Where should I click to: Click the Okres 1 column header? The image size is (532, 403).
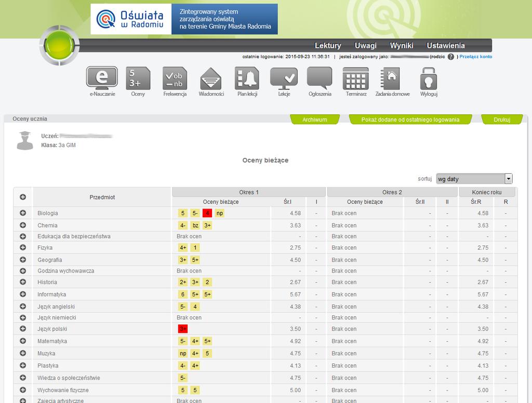pyautogui.click(x=249, y=192)
